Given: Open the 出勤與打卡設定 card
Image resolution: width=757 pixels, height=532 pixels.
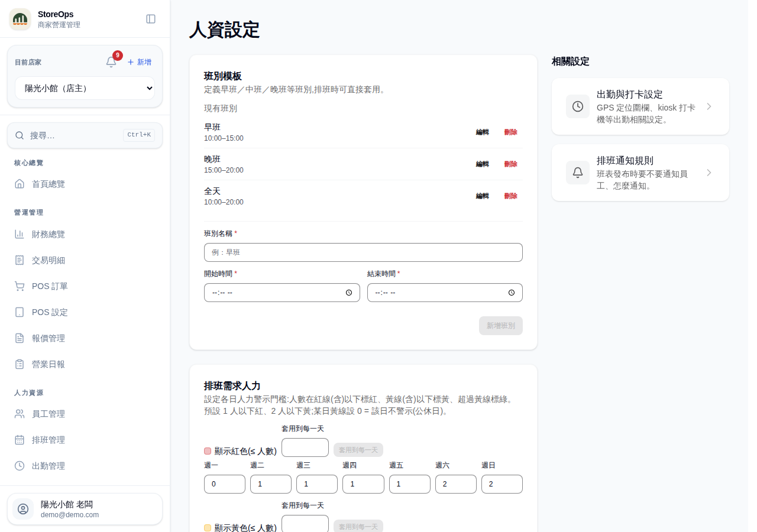Looking at the screenshot, I should coord(640,106).
